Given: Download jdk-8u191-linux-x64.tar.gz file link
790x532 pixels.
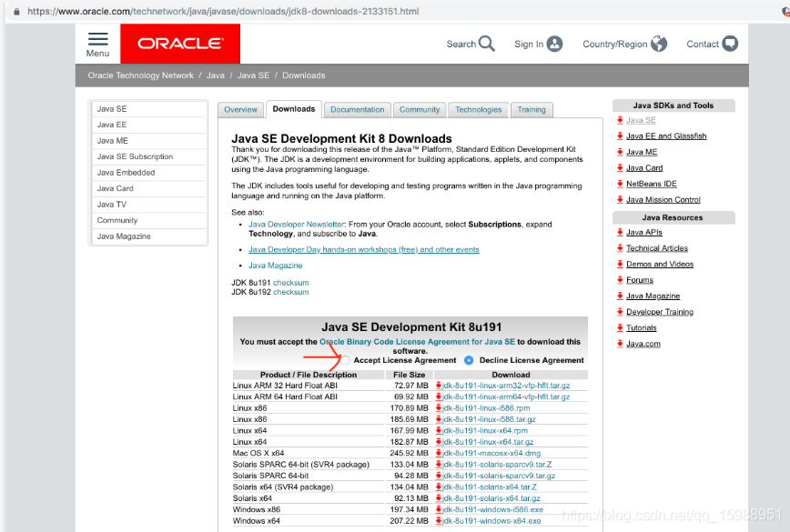Looking at the screenshot, I should [x=488, y=442].
